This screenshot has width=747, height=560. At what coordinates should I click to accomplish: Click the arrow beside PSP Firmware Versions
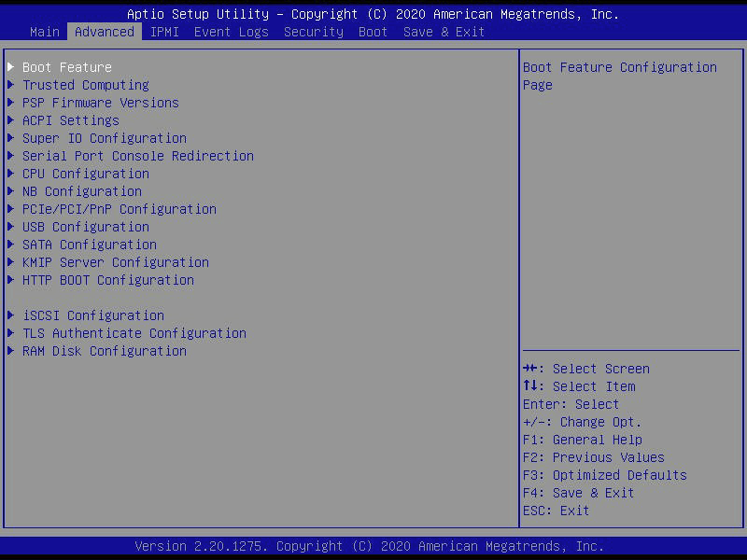pos(11,102)
